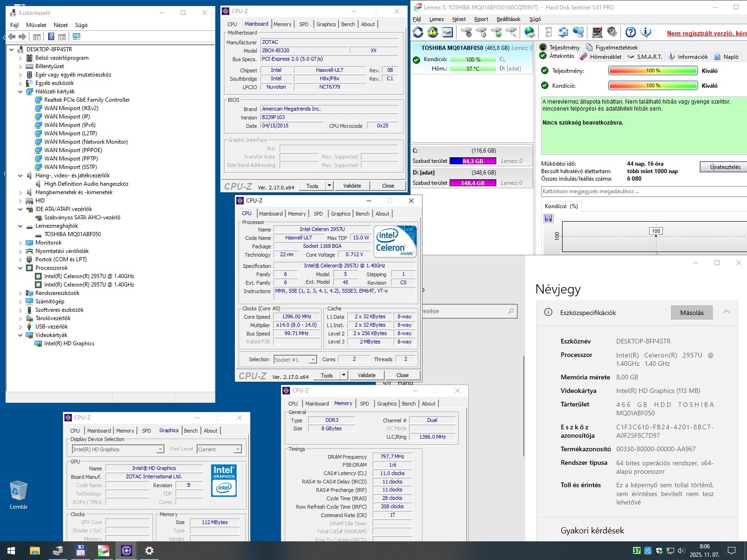Collapse the Eszközspecifikációk section chevron
The height and width of the screenshot is (560, 747).
[x=726, y=312]
